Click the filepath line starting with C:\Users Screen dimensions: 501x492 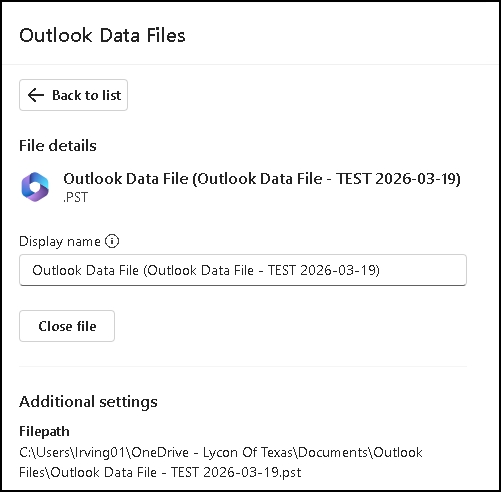click(221, 452)
